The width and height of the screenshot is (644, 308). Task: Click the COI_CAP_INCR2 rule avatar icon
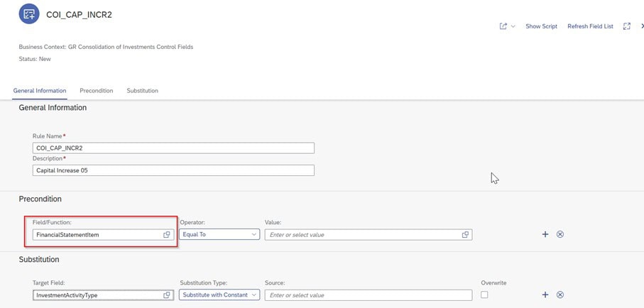point(28,13)
